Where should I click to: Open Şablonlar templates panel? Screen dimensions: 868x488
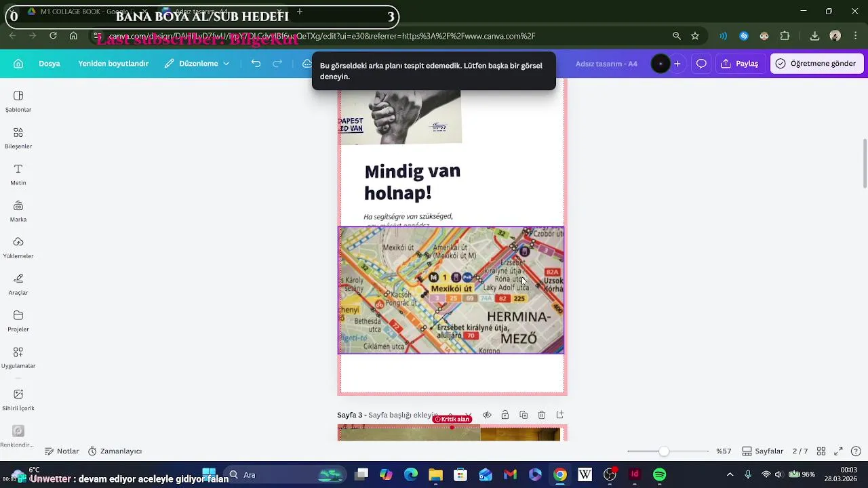coord(18,101)
